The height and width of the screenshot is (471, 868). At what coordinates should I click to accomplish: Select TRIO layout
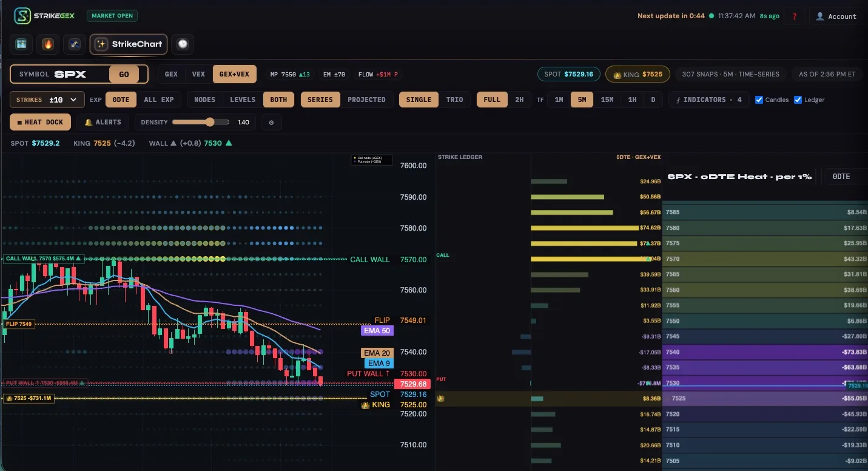pyautogui.click(x=454, y=100)
